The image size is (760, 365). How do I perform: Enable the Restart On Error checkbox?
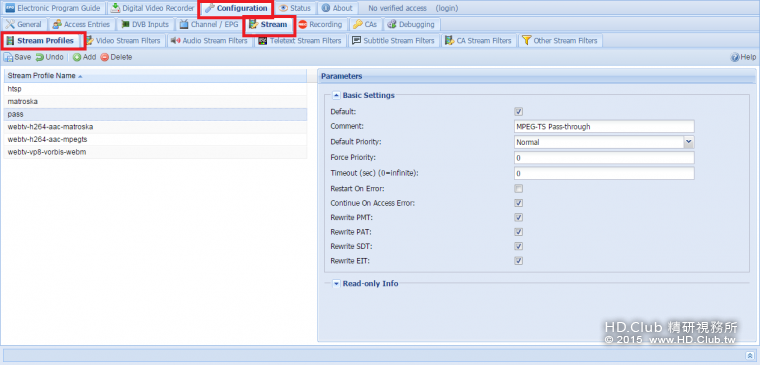pyautogui.click(x=519, y=189)
